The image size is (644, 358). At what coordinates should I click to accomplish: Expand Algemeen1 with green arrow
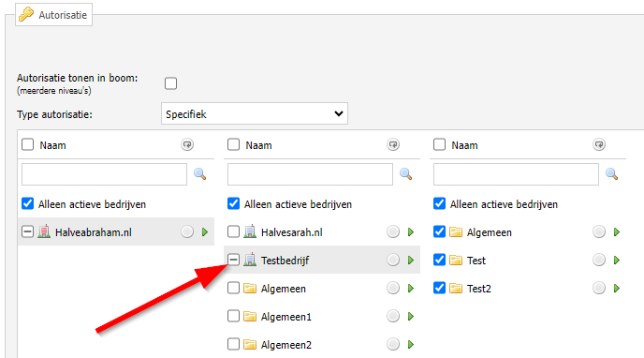(x=411, y=317)
